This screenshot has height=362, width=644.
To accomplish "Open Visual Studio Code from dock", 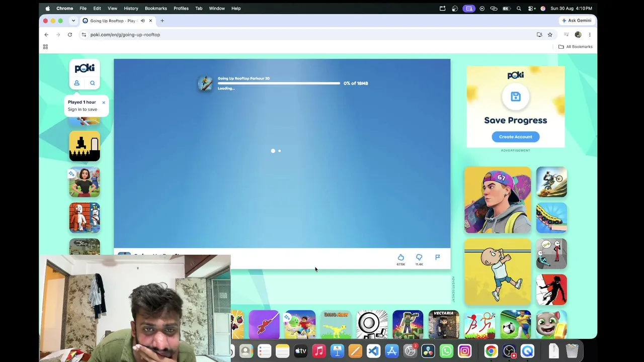I will click(x=373, y=351).
